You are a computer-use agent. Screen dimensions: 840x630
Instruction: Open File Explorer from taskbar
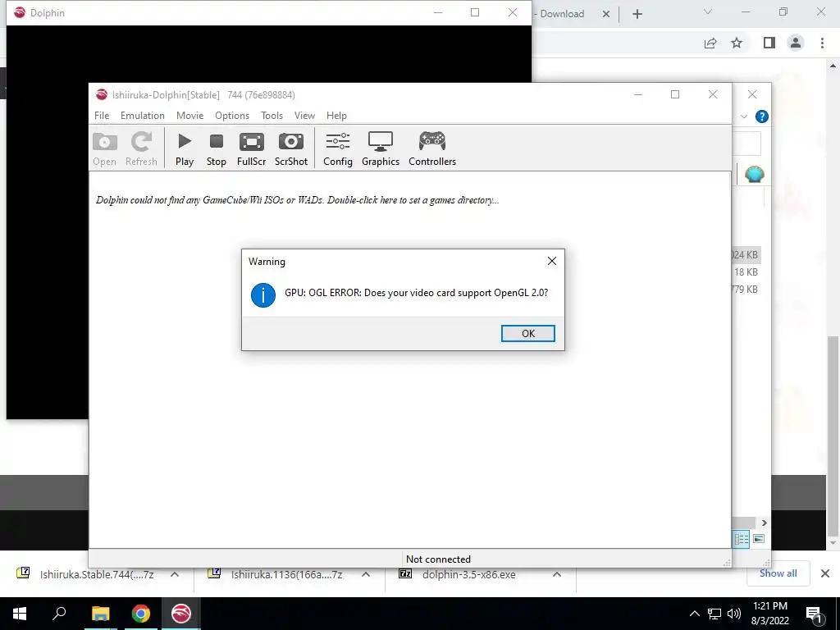pos(100,614)
